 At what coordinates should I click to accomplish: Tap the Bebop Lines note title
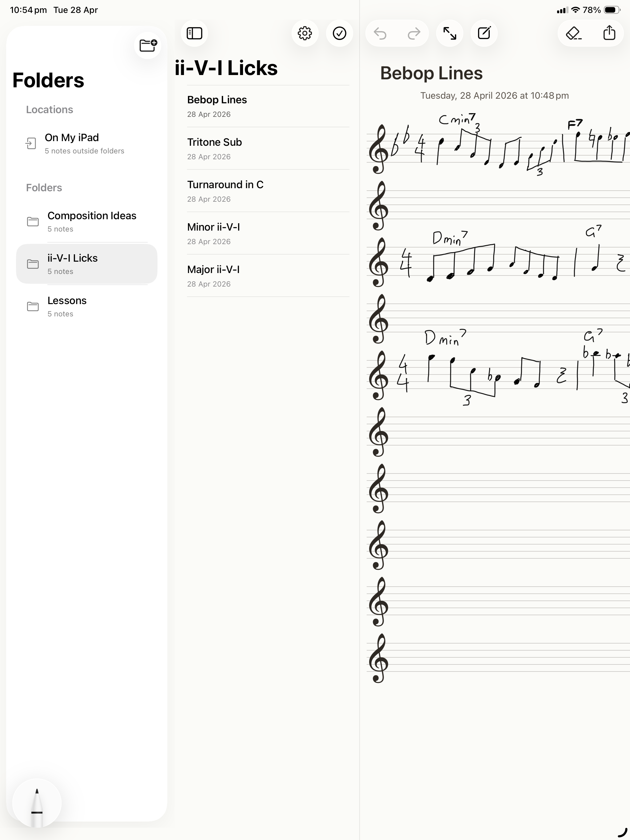coord(431,73)
